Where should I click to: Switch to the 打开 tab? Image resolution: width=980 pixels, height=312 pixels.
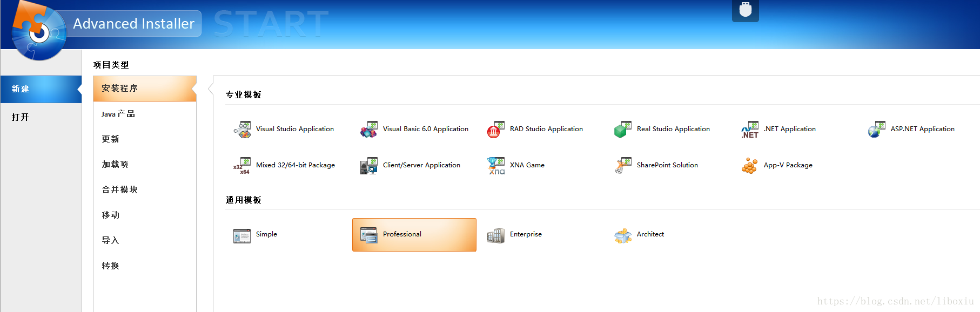coord(41,117)
